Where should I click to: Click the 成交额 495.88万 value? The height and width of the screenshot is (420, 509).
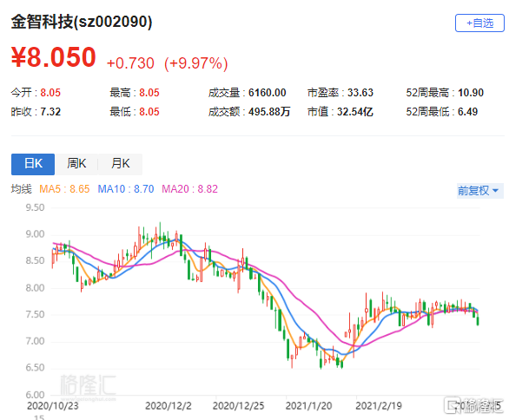click(269, 112)
